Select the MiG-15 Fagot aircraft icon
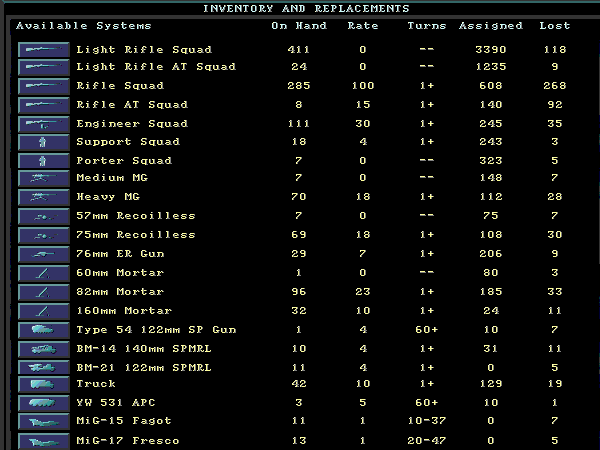 (44, 421)
